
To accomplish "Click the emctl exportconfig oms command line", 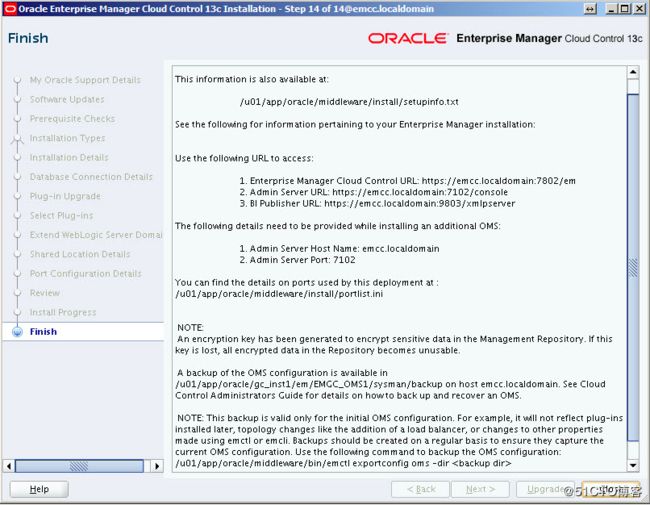I will click(343, 463).
